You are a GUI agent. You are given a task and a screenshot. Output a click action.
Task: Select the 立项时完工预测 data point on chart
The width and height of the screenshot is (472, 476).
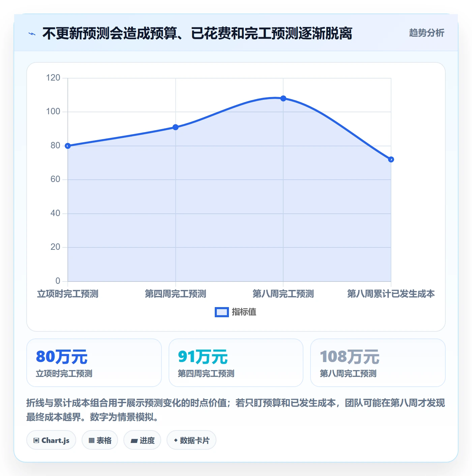(68, 146)
